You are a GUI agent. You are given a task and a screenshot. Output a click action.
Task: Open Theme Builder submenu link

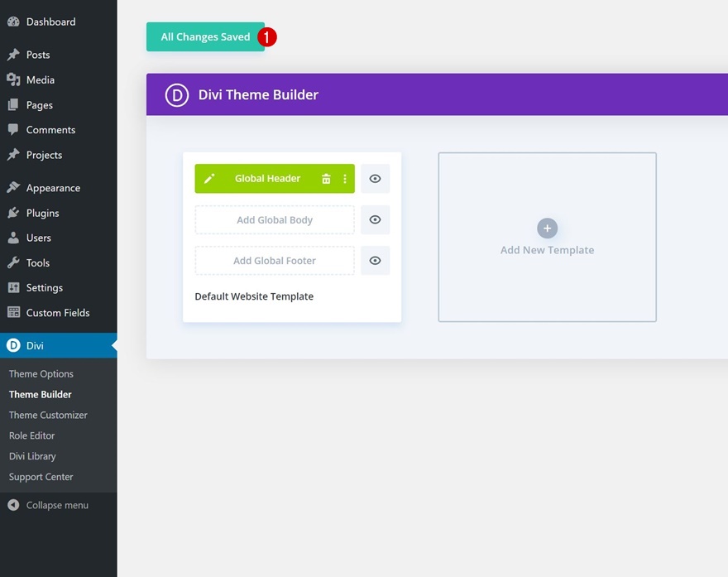click(x=40, y=394)
